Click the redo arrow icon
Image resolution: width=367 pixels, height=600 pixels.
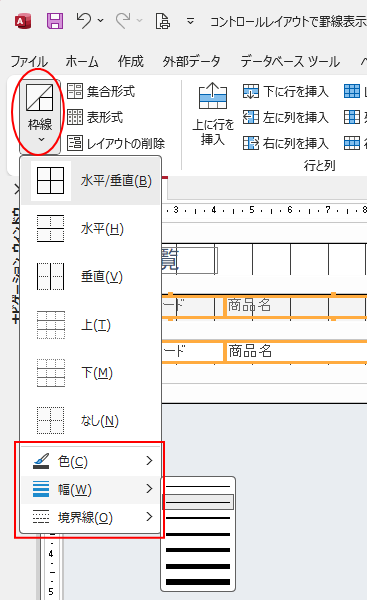click(123, 21)
